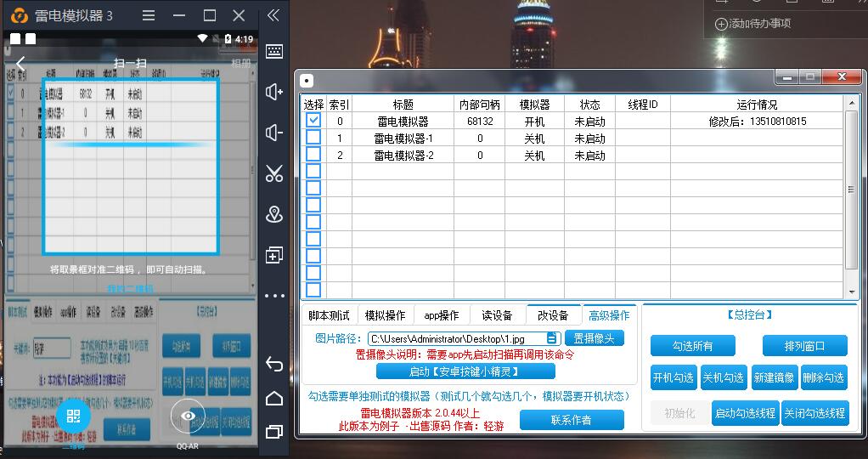Click the 运行情况 column header

(x=757, y=105)
